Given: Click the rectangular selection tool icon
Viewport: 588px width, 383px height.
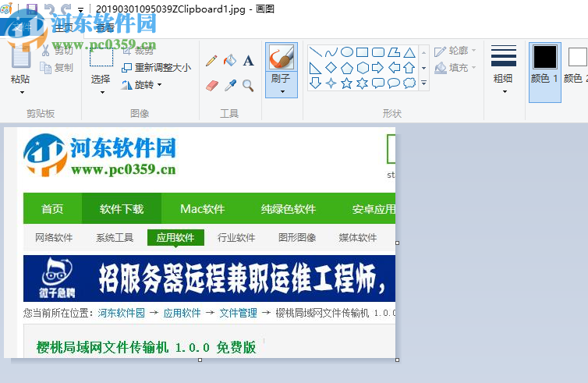Looking at the screenshot, I should (101, 58).
